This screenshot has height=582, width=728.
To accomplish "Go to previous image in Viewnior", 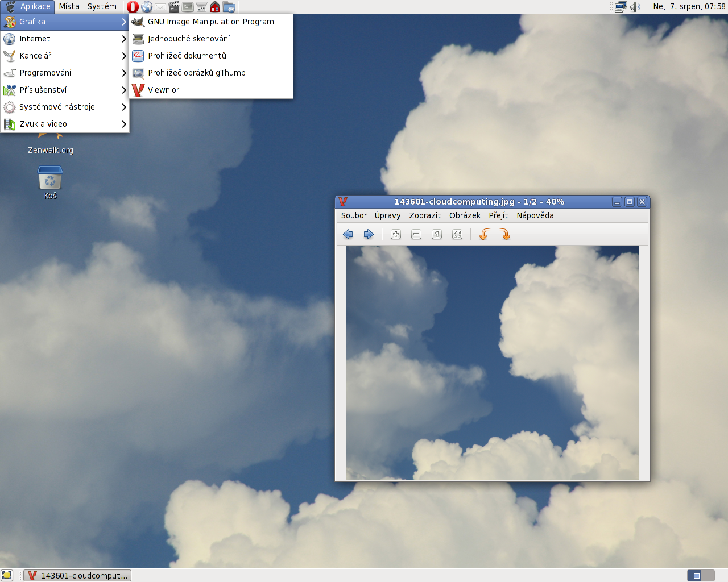I will coord(348,234).
